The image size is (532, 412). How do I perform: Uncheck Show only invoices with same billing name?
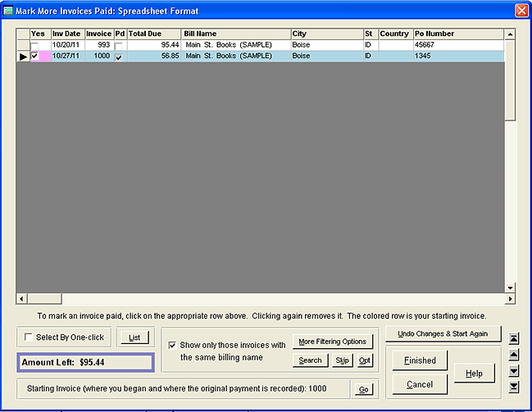point(171,345)
